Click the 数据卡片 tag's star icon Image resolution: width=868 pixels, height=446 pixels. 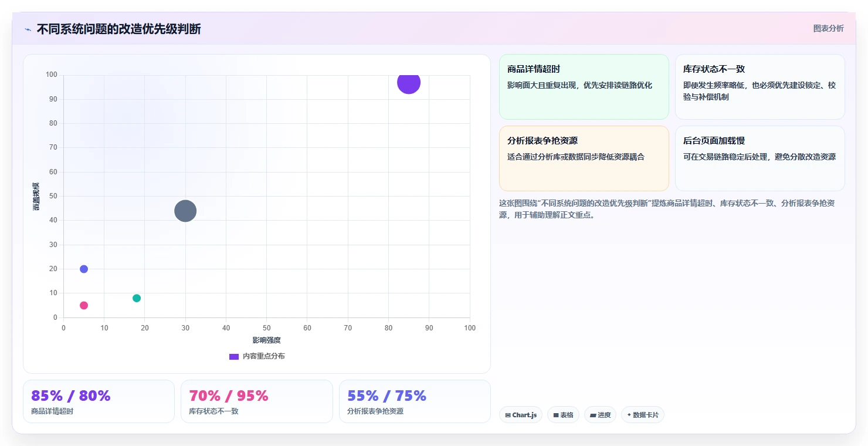pos(629,415)
